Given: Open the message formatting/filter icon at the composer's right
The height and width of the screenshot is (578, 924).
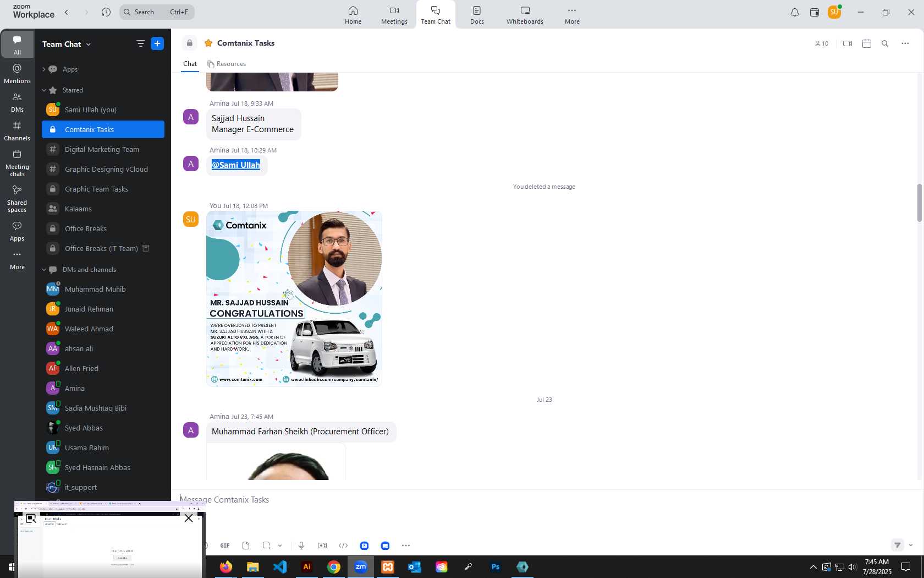Looking at the screenshot, I should tap(897, 545).
